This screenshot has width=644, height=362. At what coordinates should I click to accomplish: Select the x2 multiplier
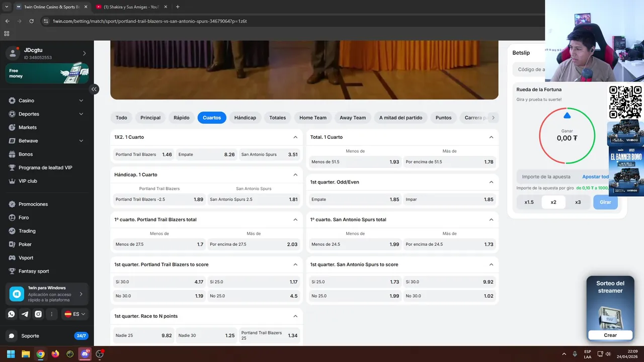coord(553,202)
